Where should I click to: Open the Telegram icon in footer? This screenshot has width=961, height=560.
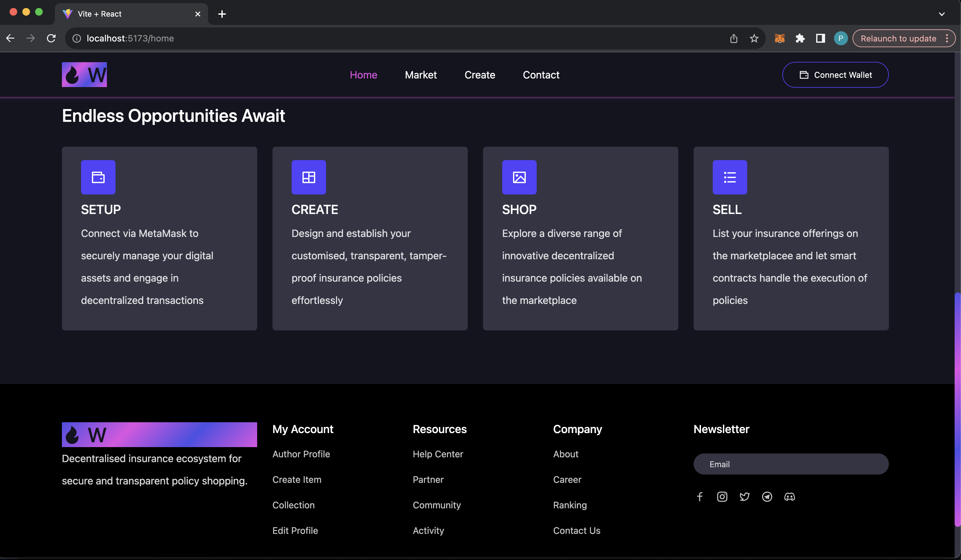click(x=767, y=497)
